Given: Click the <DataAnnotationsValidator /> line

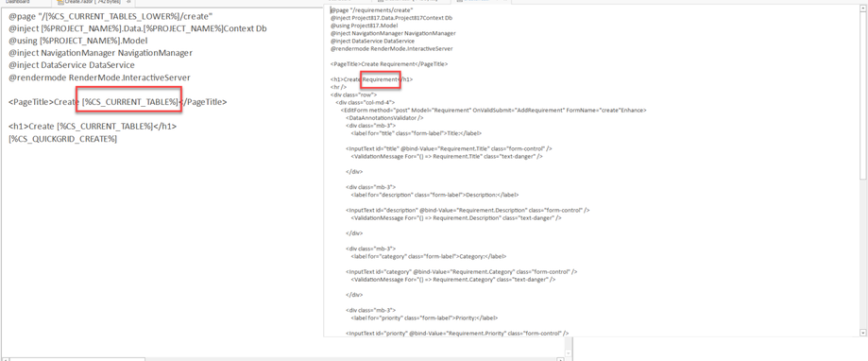Looking at the screenshot, I should tap(384, 118).
